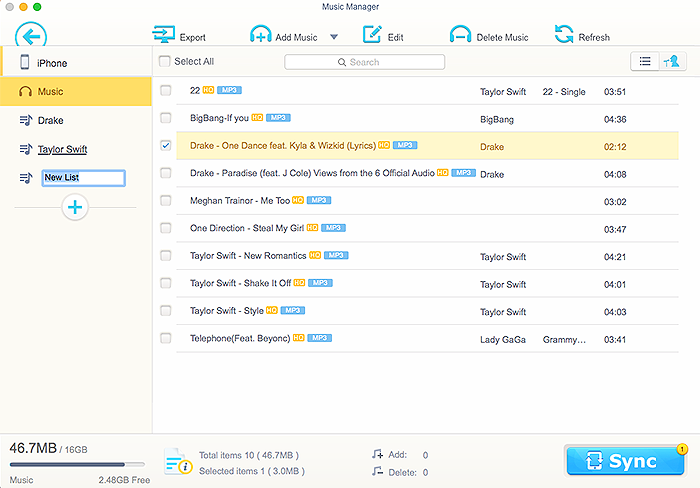Click the Search field
This screenshot has height=488, width=700.
364,62
